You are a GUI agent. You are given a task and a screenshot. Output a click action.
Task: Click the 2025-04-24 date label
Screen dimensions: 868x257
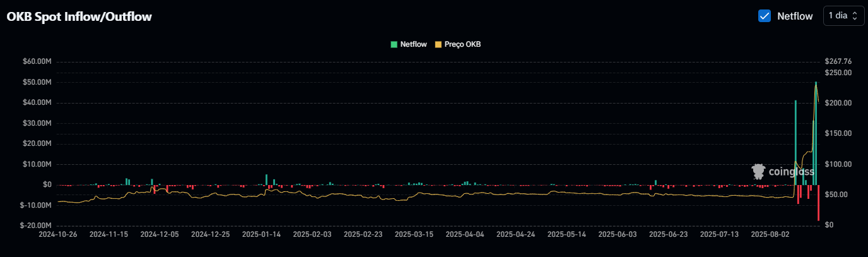pyautogui.click(x=515, y=234)
